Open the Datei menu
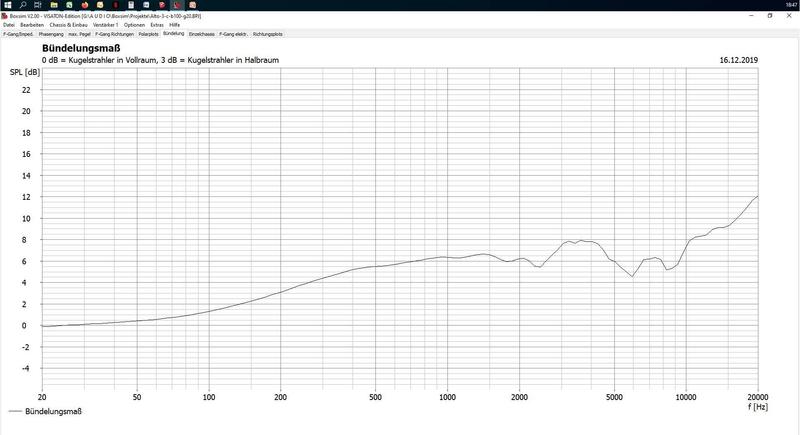 (x=9, y=24)
